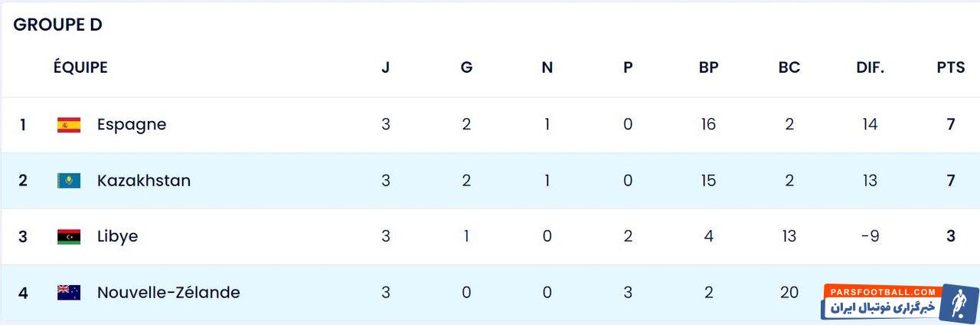
Task: Click the PTS column header
Action: [950, 67]
